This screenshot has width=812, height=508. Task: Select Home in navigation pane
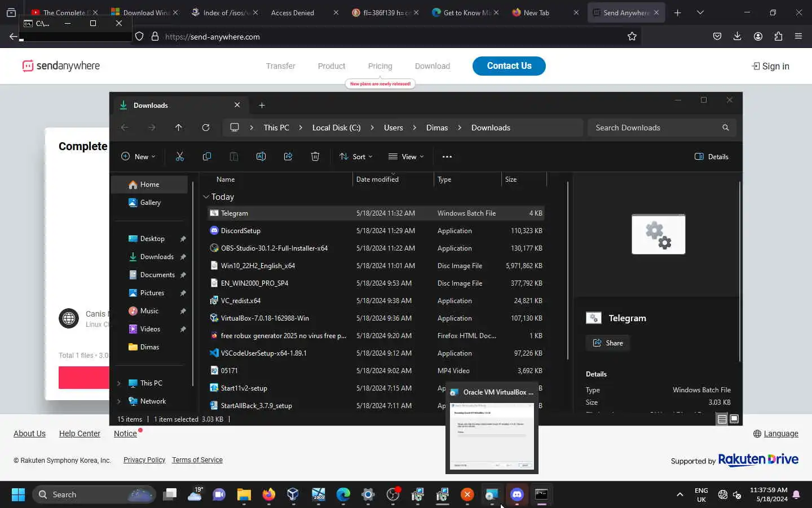point(149,185)
